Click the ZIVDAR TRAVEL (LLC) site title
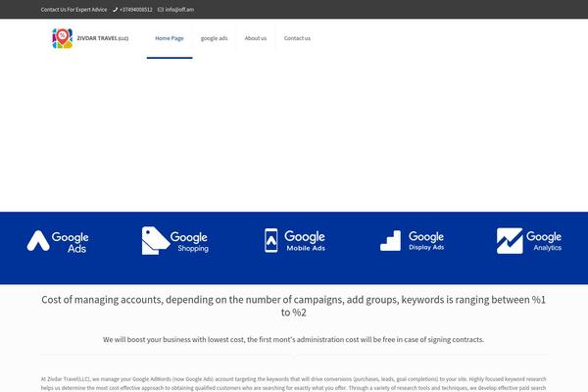Image resolution: width=588 pixels, height=392 pixels. (x=103, y=38)
